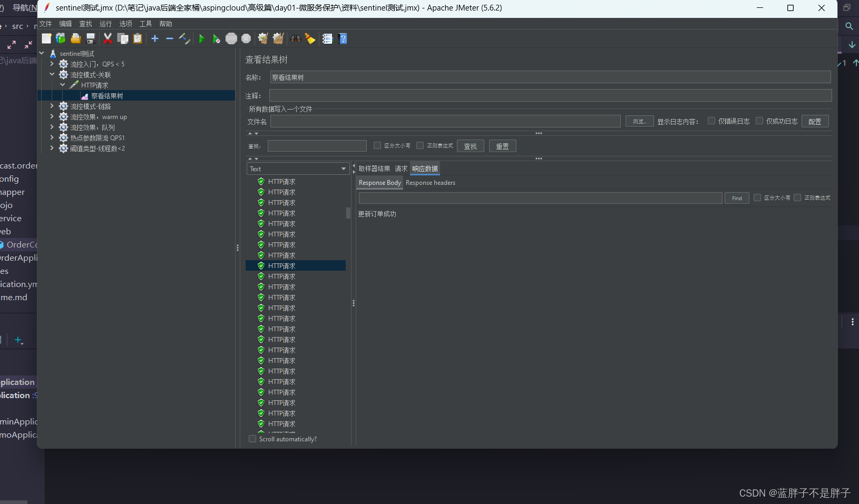Switch to 取样器结果 tab
The width and height of the screenshot is (859, 504).
(x=374, y=169)
